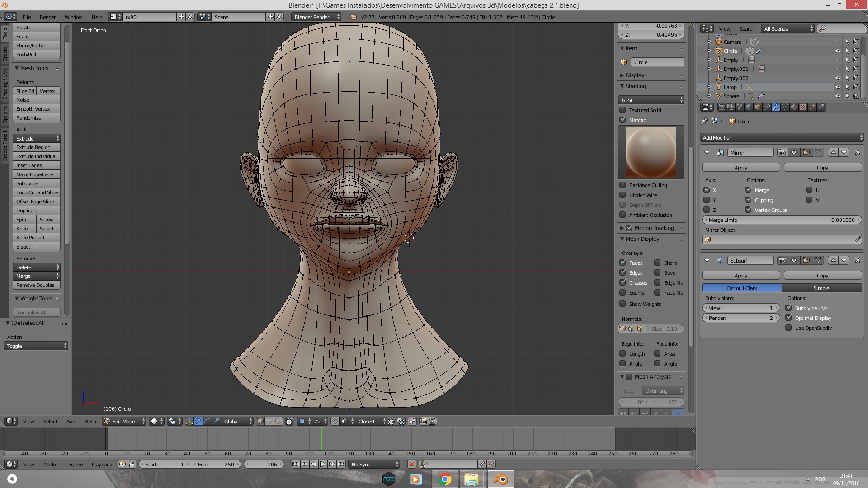
Task: Click the pin icon in the properties editor
Action: pos(704,121)
